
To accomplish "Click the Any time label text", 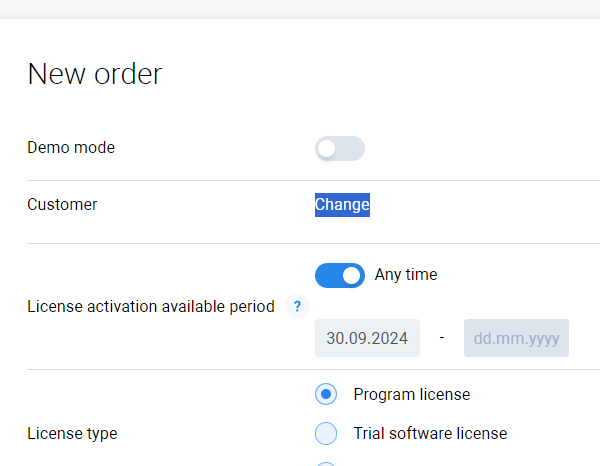I will point(406,274).
